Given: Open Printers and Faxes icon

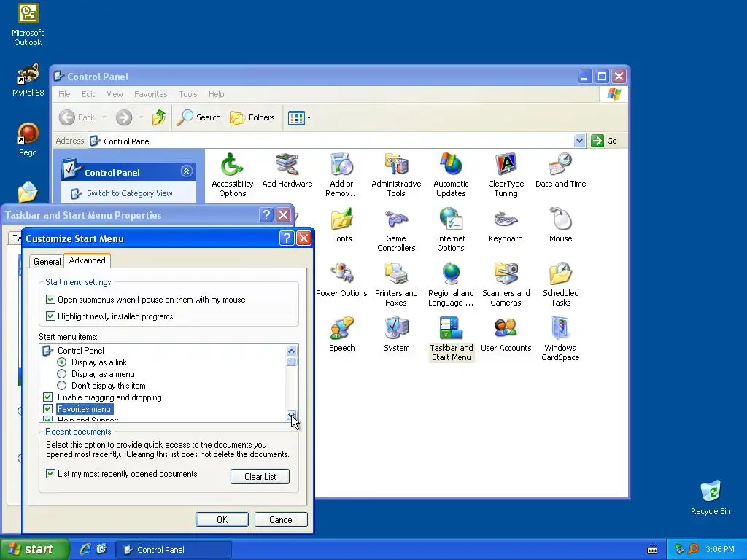Looking at the screenshot, I should pyautogui.click(x=396, y=284).
